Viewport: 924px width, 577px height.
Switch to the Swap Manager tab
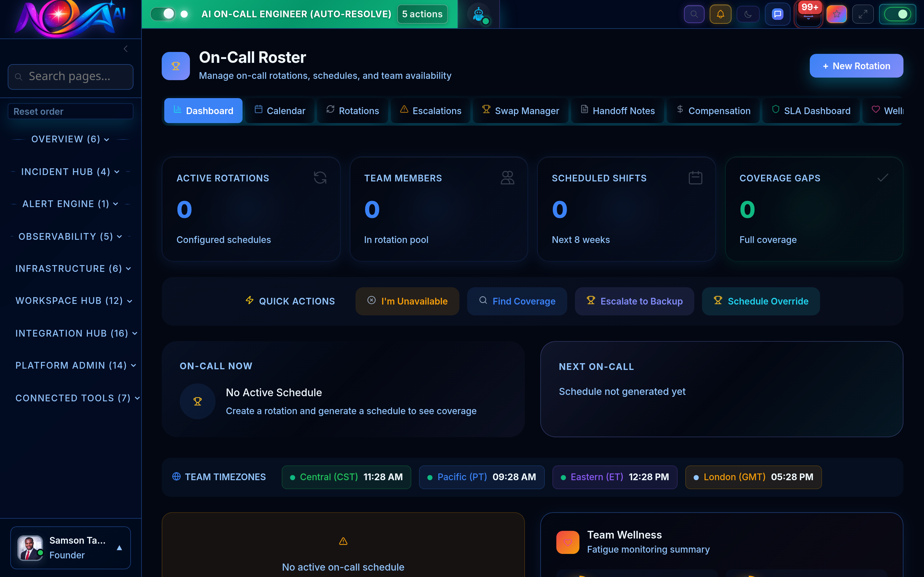520,111
